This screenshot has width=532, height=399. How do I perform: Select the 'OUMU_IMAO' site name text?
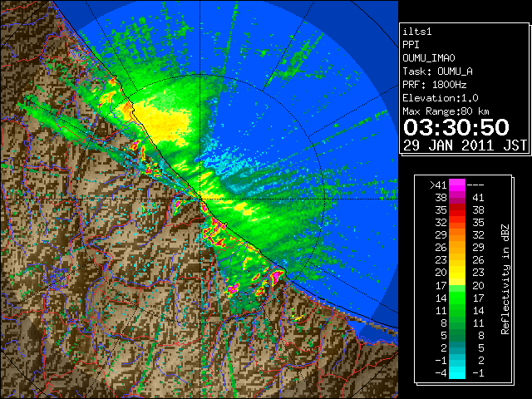pyautogui.click(x=429, y=58)
